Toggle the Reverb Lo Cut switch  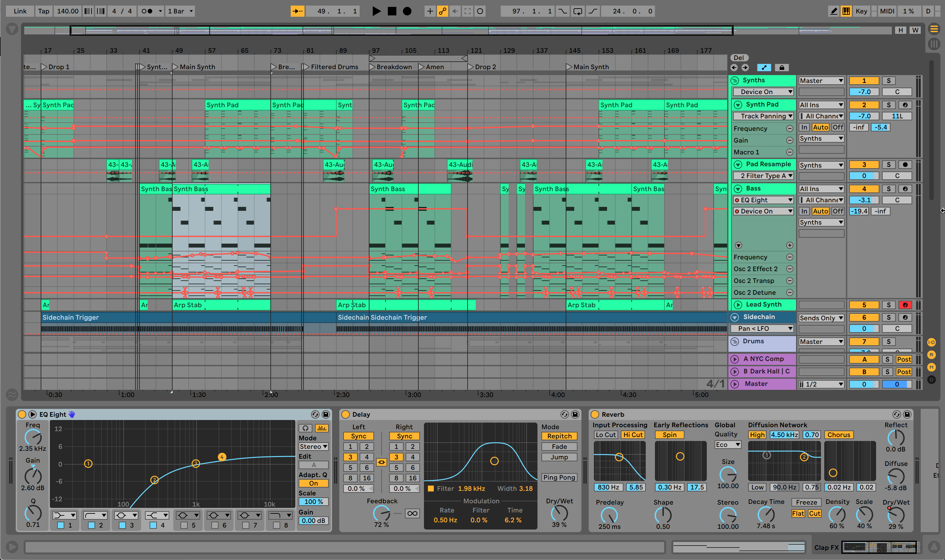coord(606,435)
